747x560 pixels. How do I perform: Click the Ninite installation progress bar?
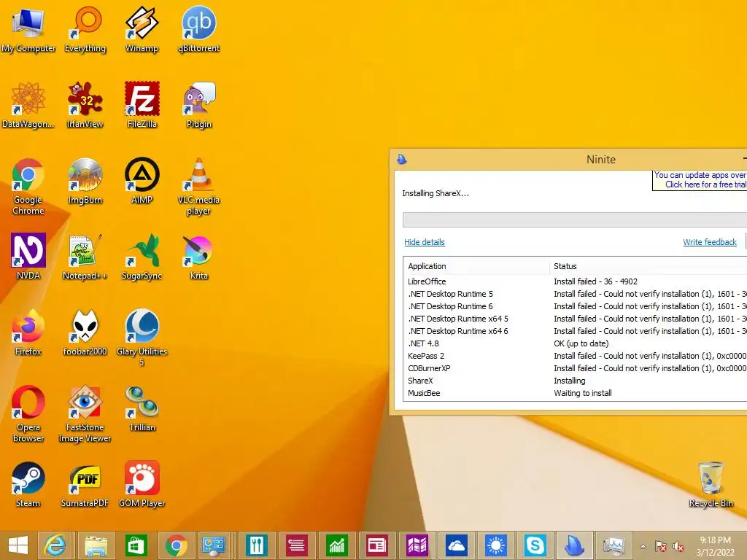tap(575, 219)
